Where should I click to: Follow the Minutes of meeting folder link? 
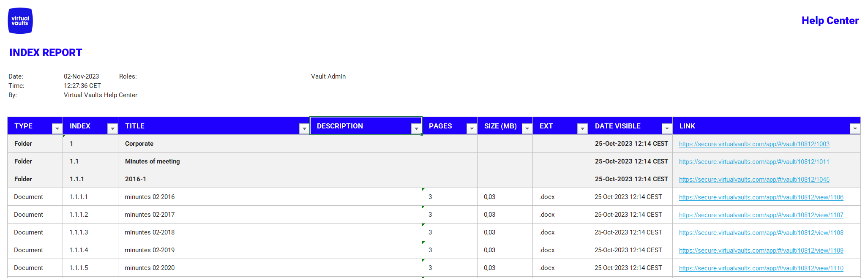[754, 162]
